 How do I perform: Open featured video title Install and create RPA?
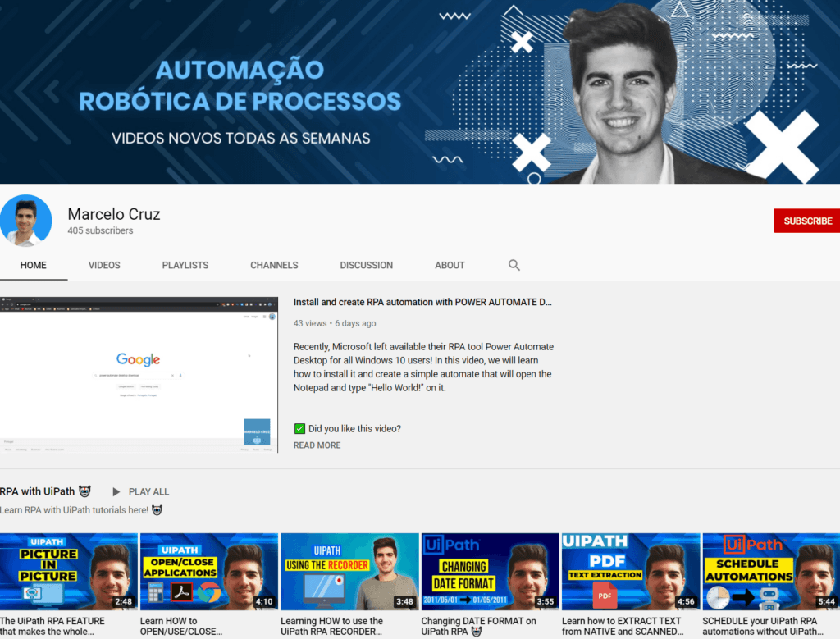422,302
